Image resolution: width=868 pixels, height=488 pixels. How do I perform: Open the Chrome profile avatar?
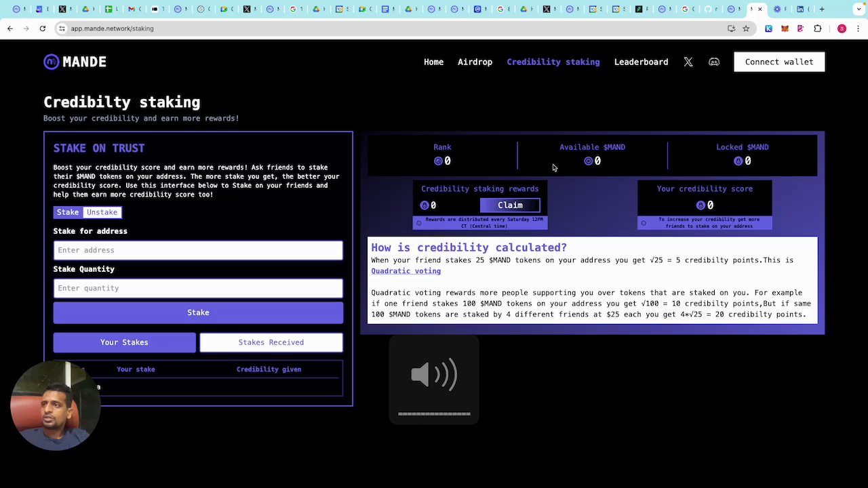[842, 28]
